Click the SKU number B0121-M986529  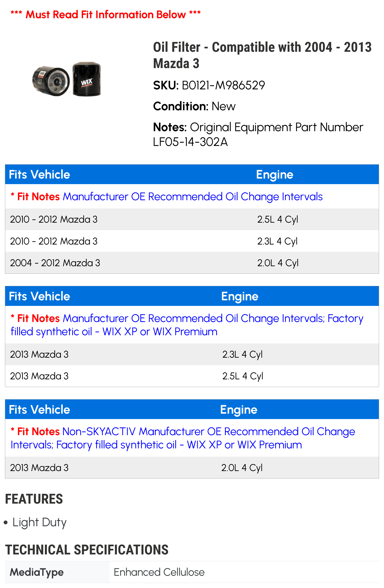tap(223, 86)
